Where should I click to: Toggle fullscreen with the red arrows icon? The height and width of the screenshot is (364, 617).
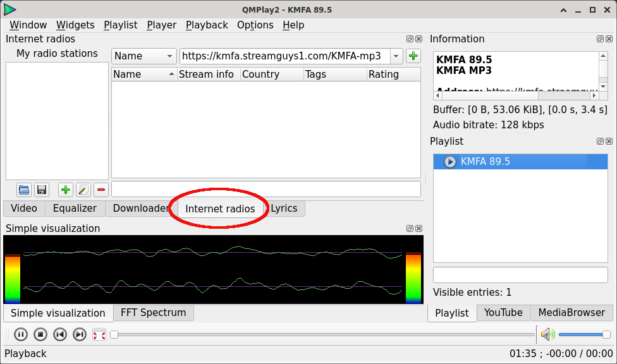[x=99, y=334]
